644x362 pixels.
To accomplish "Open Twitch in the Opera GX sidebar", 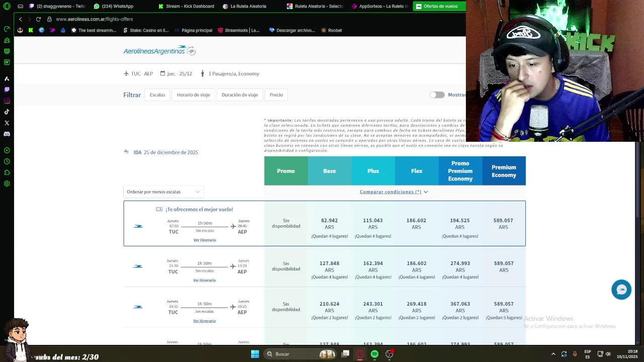I will [x=7, y=89].
